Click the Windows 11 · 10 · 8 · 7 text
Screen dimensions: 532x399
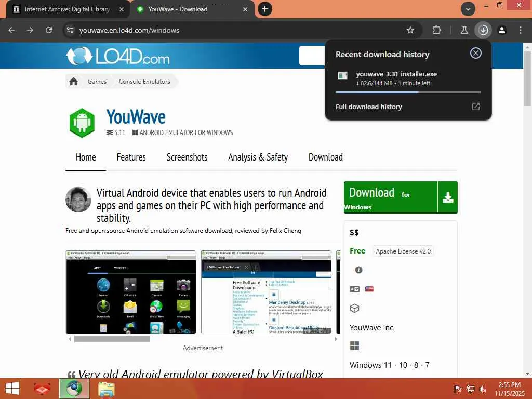pos(390,365)
